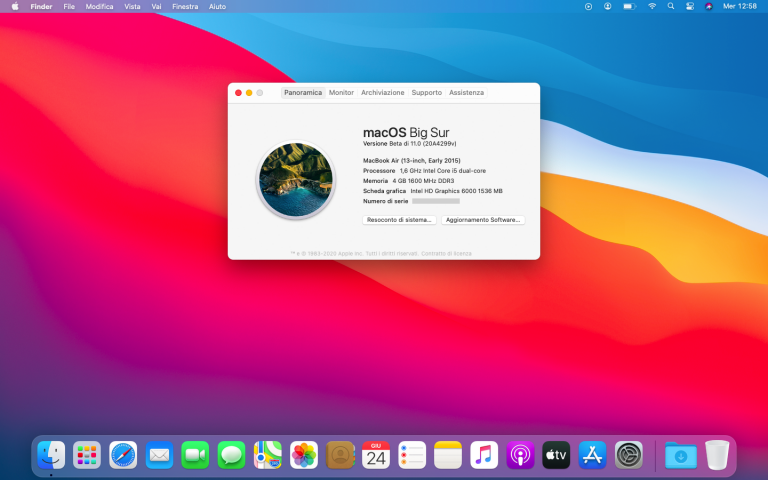This screenshot has height=480, width=768.
Task: Open the Notes app icon
Action: click(x=448, y=455)
